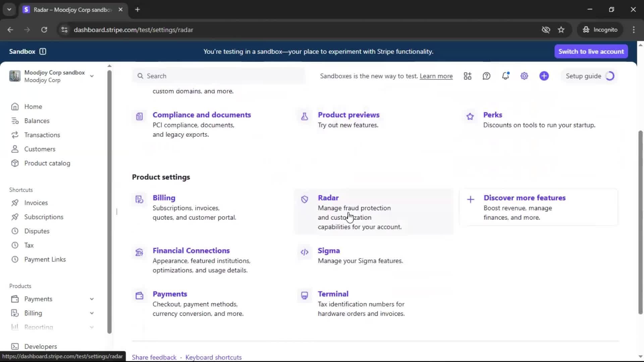Click the purple plus create button
This screenshot has height=362, width=644.
[544, 76]
